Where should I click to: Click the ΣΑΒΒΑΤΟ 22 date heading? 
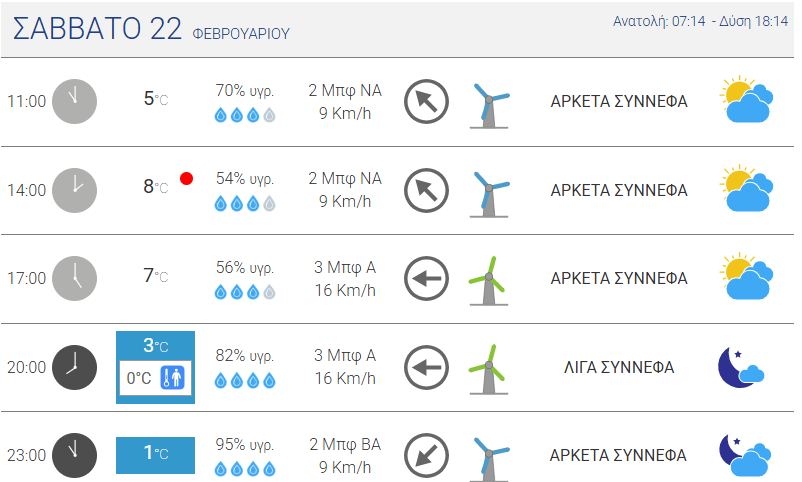(97, 28)
